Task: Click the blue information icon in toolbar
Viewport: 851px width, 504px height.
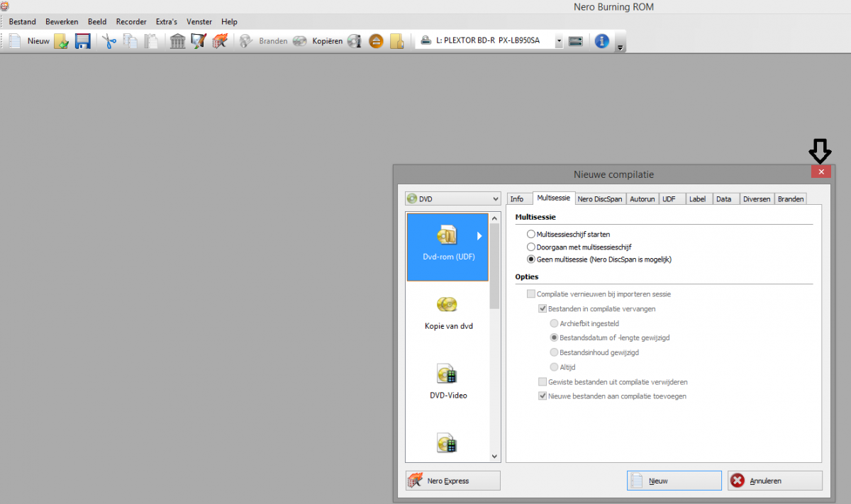Action: tap(602, 41)
